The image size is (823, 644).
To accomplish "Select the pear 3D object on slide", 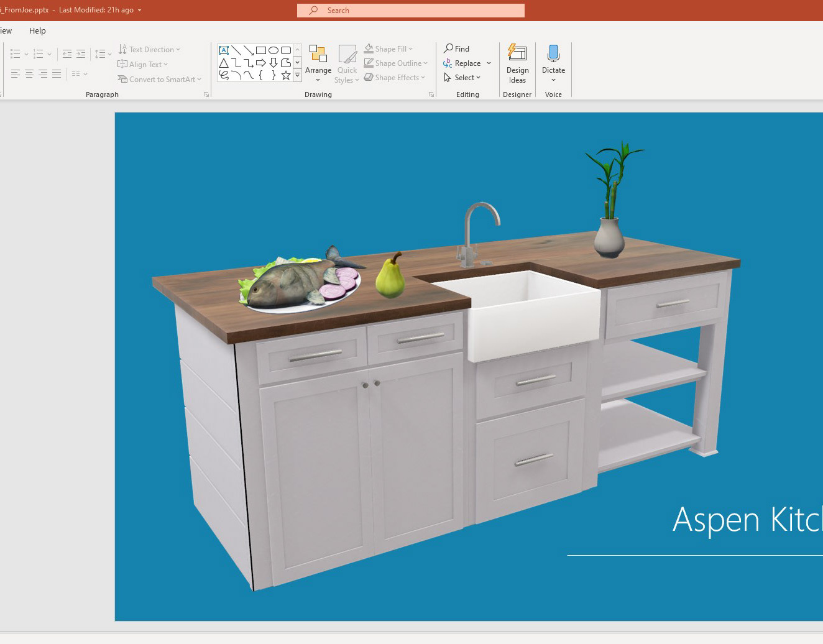I will 390,277.
